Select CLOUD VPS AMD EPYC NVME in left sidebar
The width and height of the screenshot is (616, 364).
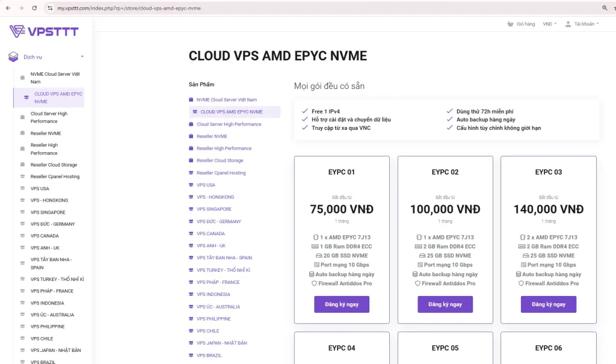tap(49, 97)
